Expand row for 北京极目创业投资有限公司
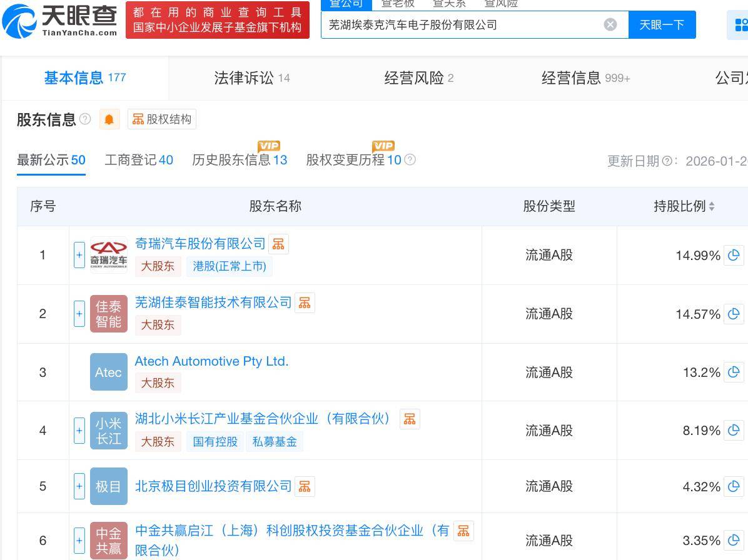 79,486
